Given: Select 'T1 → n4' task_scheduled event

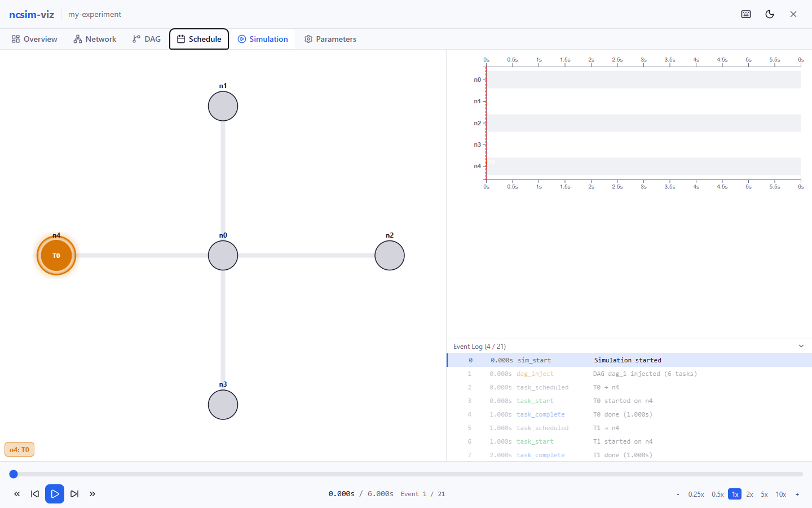Looking at the screenshot, I should (x=629, y=428).
